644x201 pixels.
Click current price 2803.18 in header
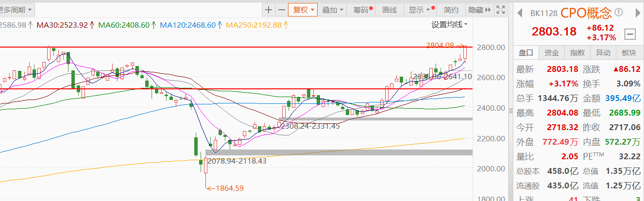tap(554, 32)
